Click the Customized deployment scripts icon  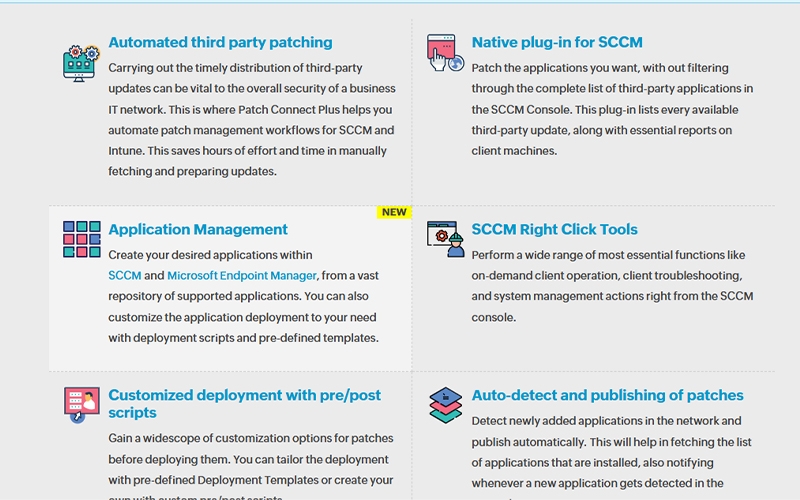pyautogui.click(x=81, y=405)
